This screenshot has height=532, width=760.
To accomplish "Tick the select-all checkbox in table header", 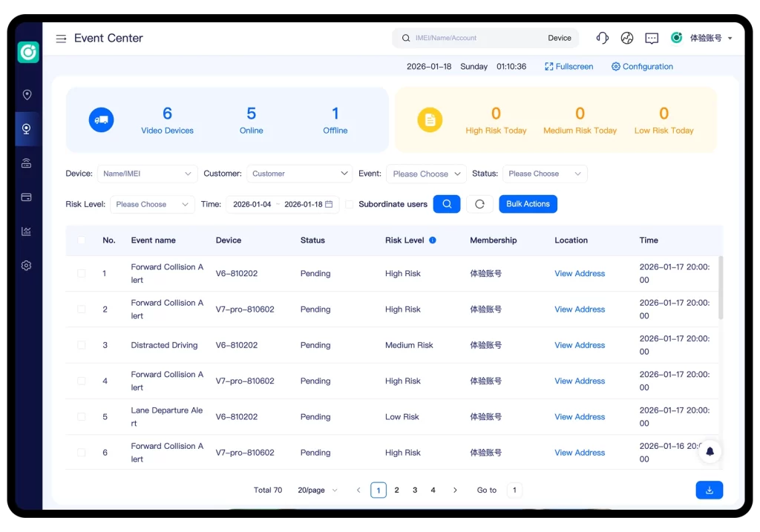I will [82, 240].
